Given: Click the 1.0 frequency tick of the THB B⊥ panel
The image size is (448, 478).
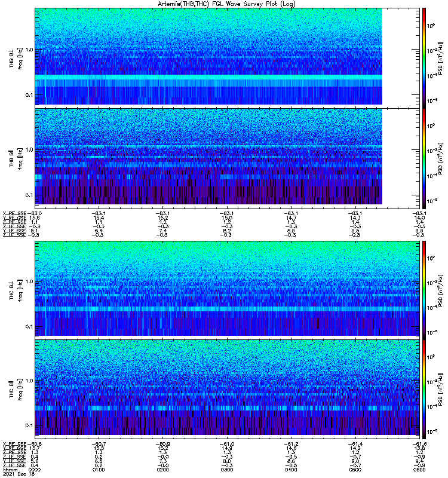Looking at the screenshot, I should [29, 50].
